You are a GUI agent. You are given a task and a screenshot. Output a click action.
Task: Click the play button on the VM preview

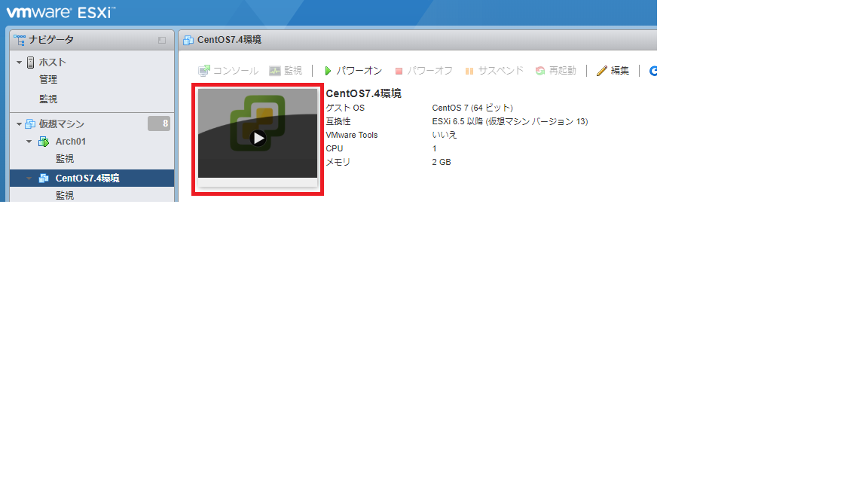(258, 139)
